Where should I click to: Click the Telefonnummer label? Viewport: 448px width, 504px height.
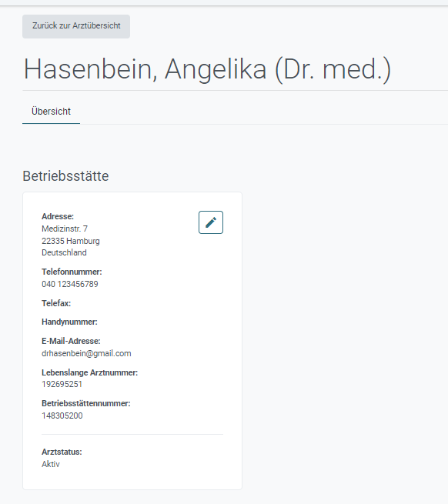click(x=72, y=272)
